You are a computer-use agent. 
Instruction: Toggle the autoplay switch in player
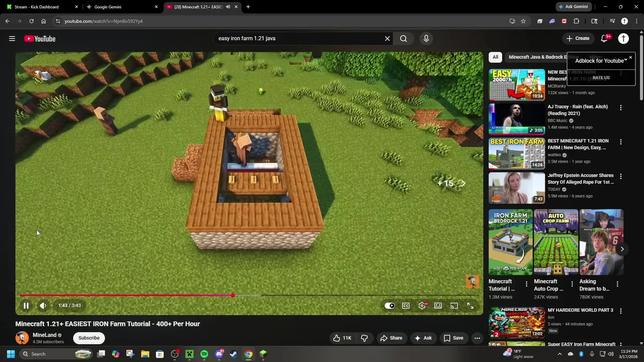tap(390, 305)
